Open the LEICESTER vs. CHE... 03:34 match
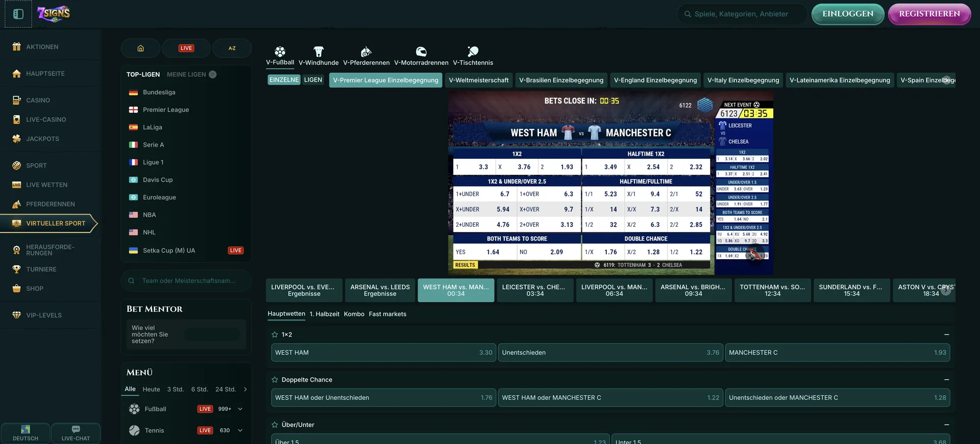 [x=535, y=290]
